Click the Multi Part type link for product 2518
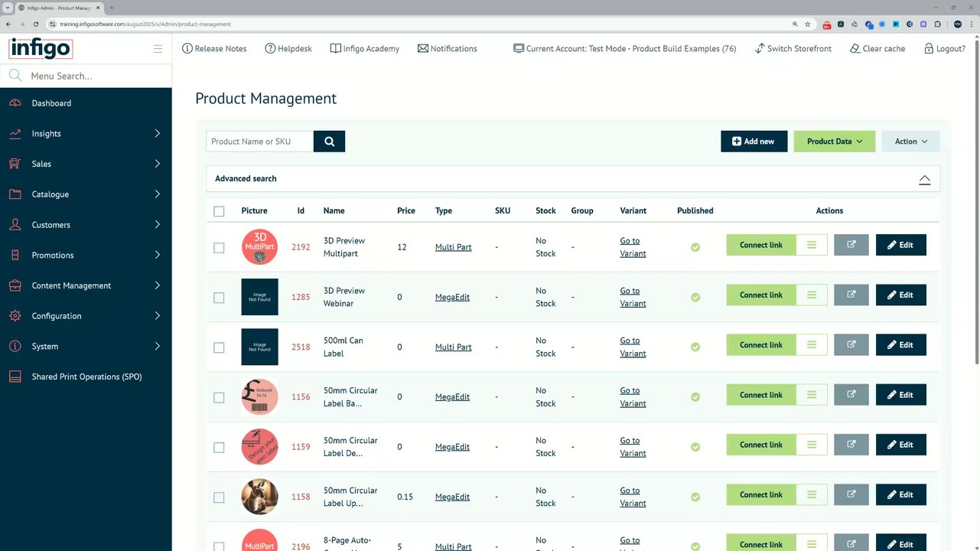 [x=453, y=347]
